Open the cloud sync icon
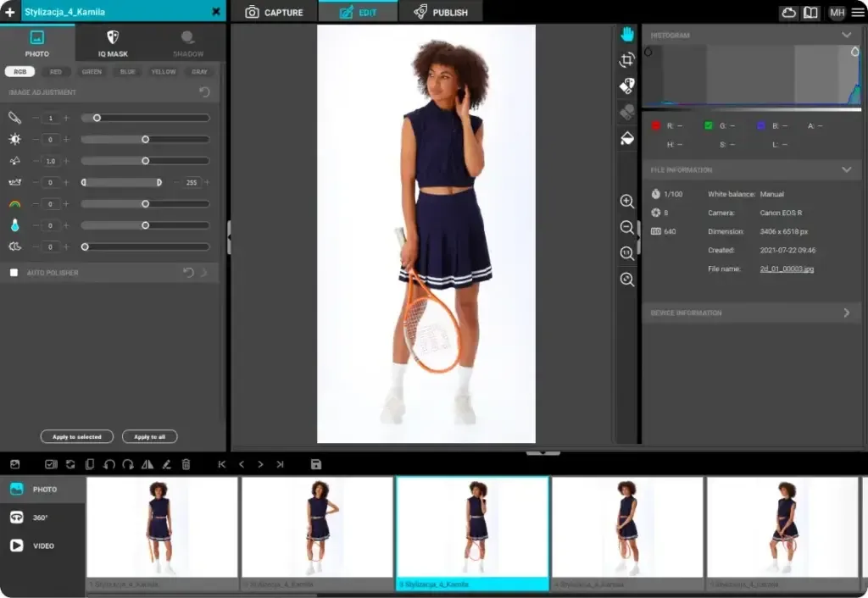 789,13
